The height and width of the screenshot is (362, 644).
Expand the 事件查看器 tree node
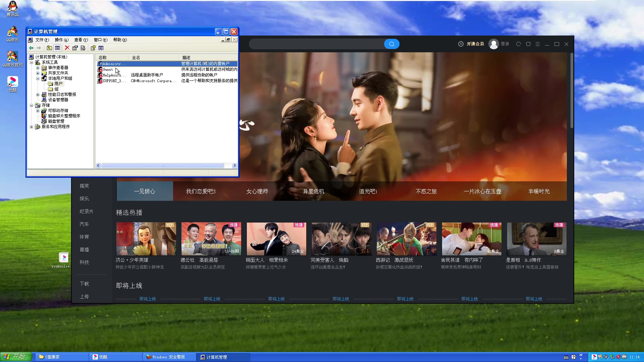38,68
